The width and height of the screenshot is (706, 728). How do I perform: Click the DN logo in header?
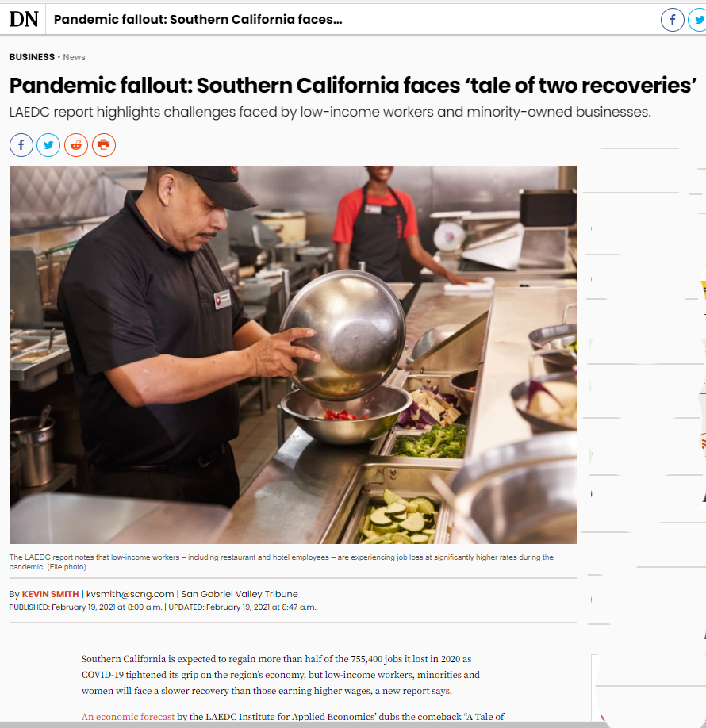[x=23, y=20]
